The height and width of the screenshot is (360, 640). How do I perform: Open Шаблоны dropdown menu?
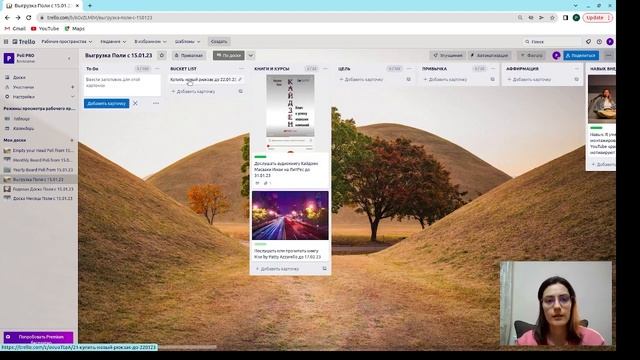tap(187, 42)
